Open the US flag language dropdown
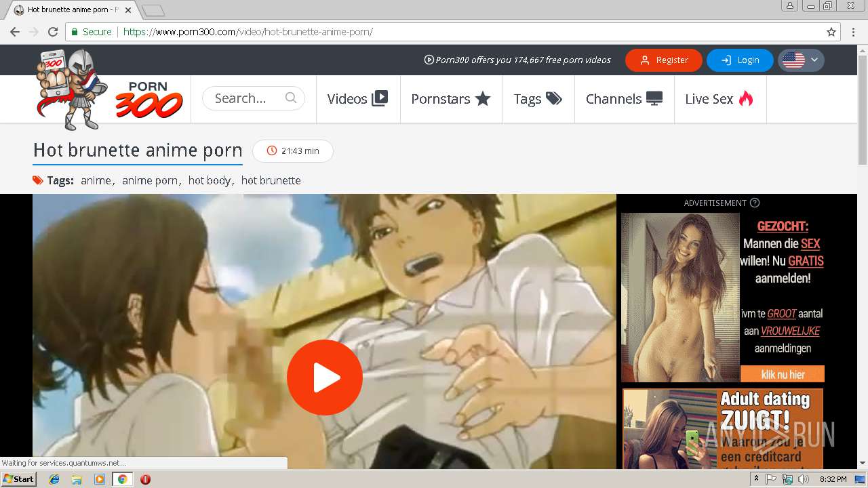868x488 pixels. click(x=801, y=60)
